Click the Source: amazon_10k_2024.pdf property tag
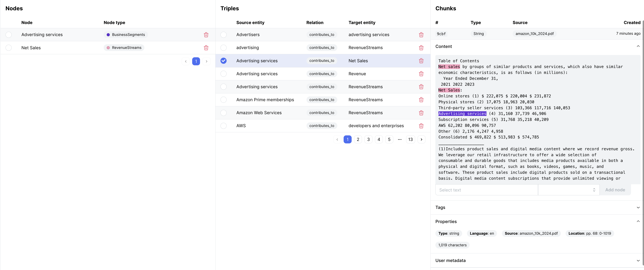 coord(531,234)
